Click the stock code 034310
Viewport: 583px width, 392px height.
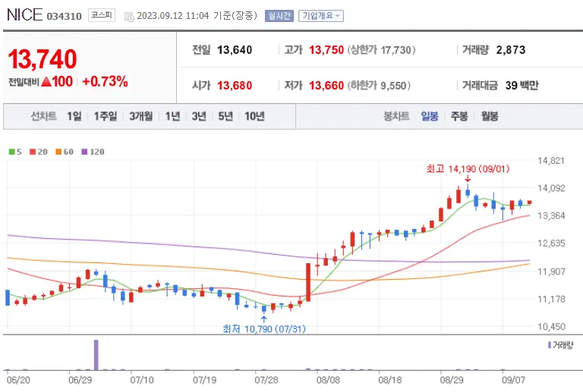tap(64, 17)
